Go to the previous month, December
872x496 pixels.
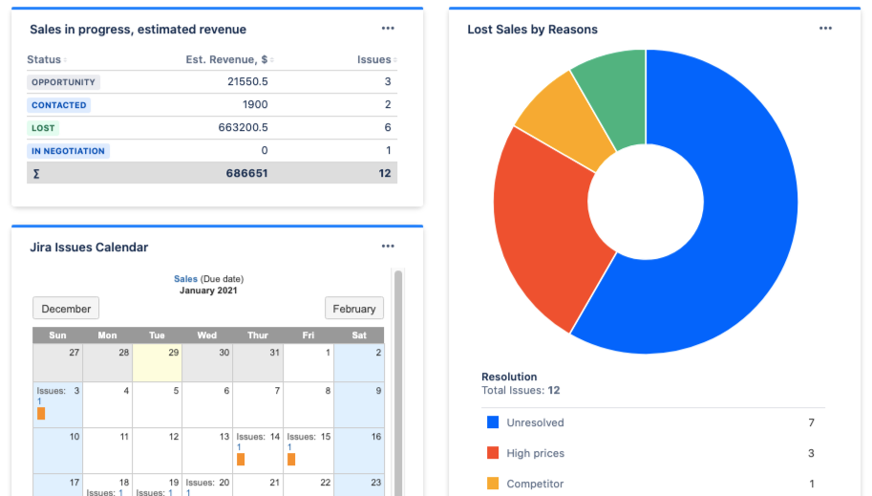[x=67, y=309]
